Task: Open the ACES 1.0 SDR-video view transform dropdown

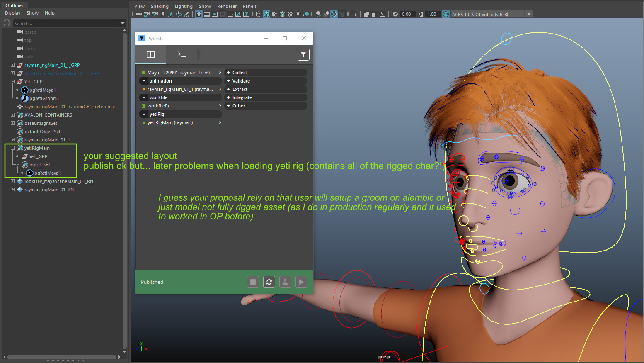Action: (x=491, y=14)
